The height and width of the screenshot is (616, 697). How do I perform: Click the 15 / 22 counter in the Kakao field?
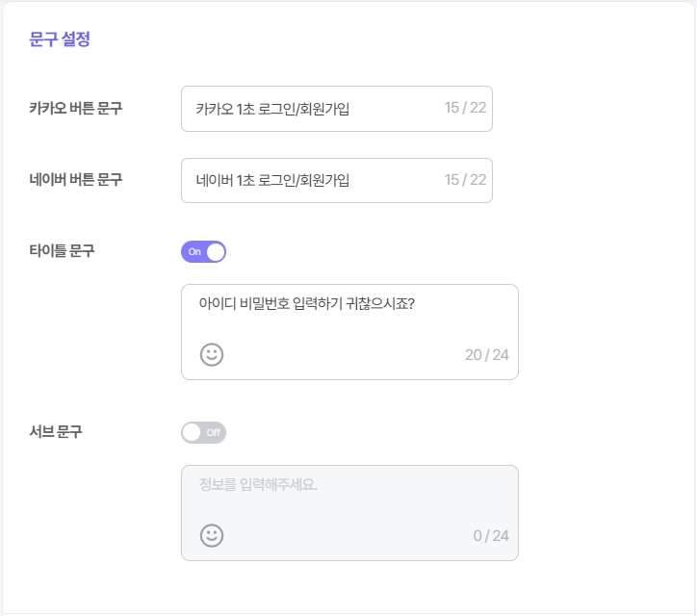pos(465,109)
